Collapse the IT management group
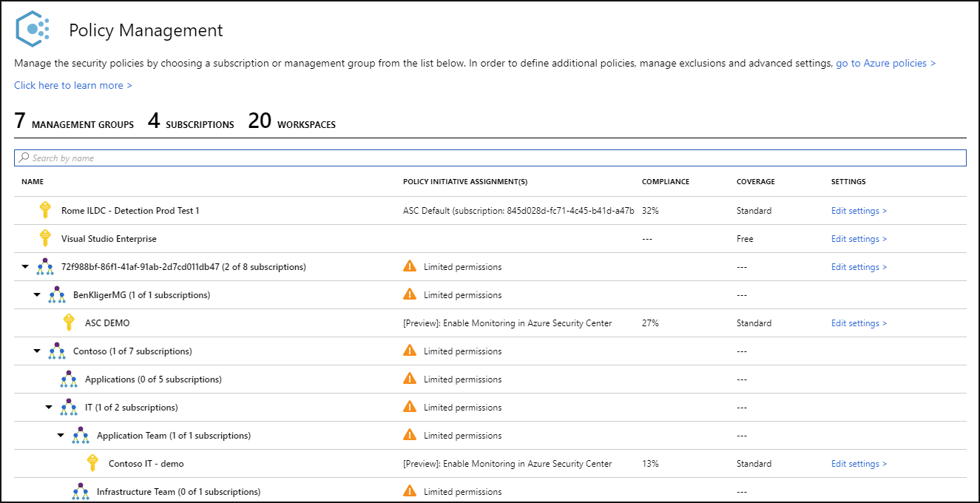 (50, 408)
